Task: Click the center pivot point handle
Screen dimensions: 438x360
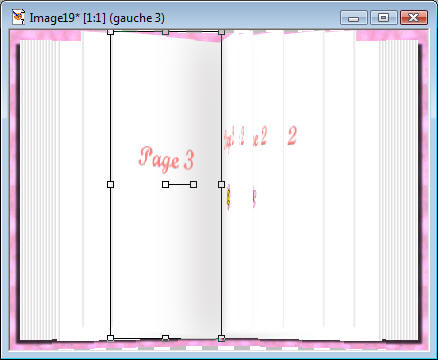Action: pyautogui.click(x=165, y=184)
